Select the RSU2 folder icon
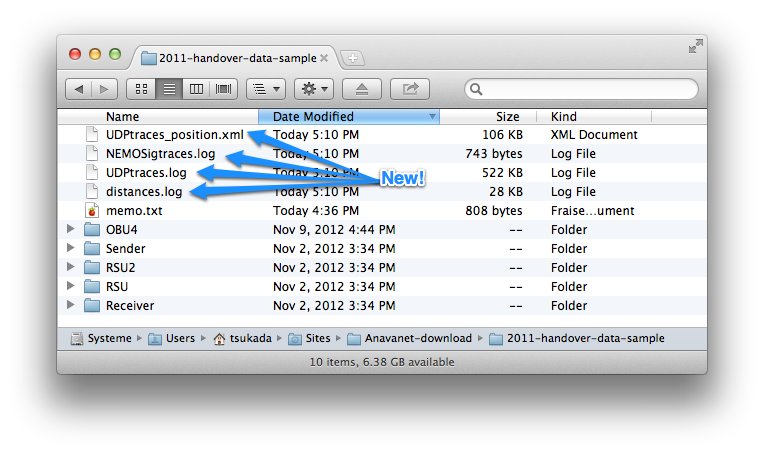Image resolution: width=764 pixels, height=453 pixels. (92, 267)
